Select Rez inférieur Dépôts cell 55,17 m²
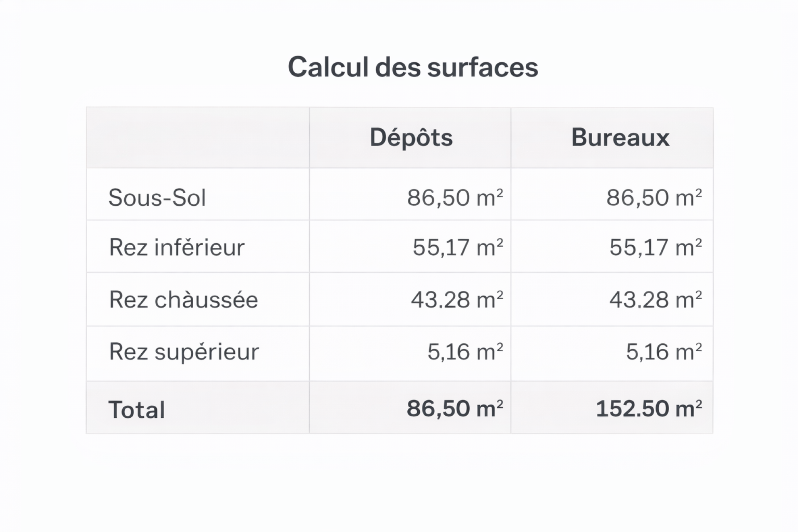Image resolution: width=798 pixels, height=532 pixels. [x=458, y=247]
